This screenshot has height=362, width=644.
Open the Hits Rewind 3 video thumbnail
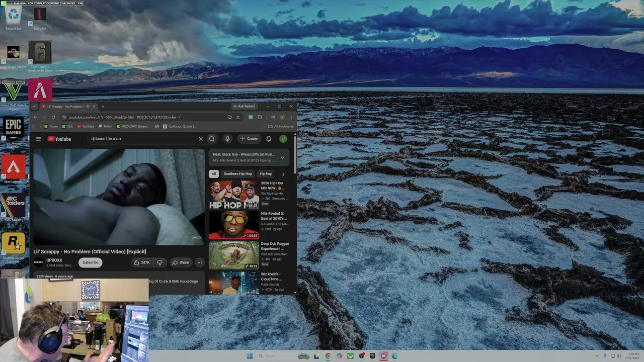click(x=234, y=225)
